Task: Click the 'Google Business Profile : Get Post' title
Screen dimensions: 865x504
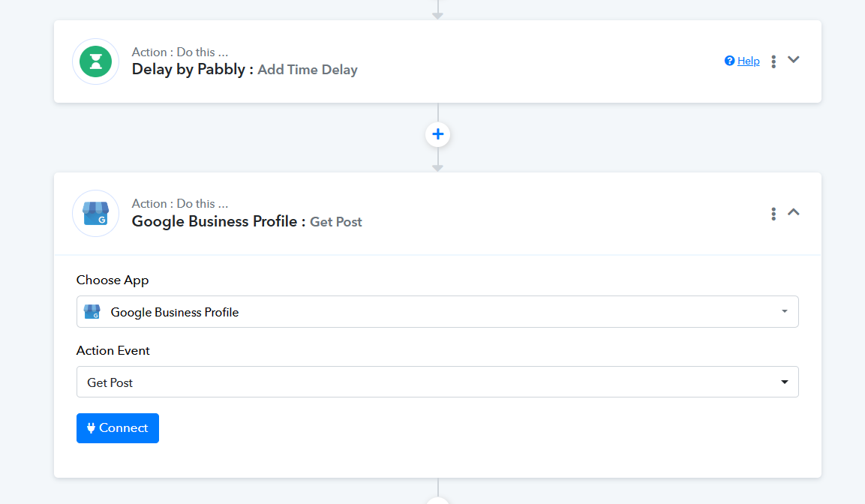Action: pos(247,222)
